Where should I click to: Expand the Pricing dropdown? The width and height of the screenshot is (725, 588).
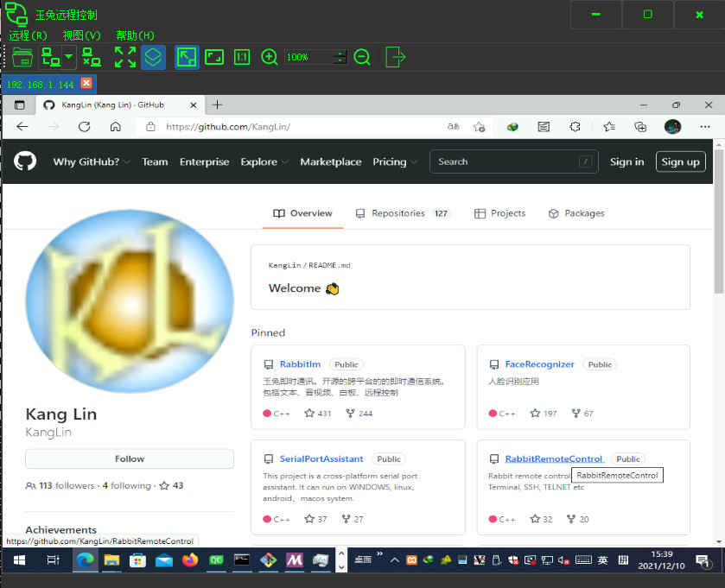(395, 161)
